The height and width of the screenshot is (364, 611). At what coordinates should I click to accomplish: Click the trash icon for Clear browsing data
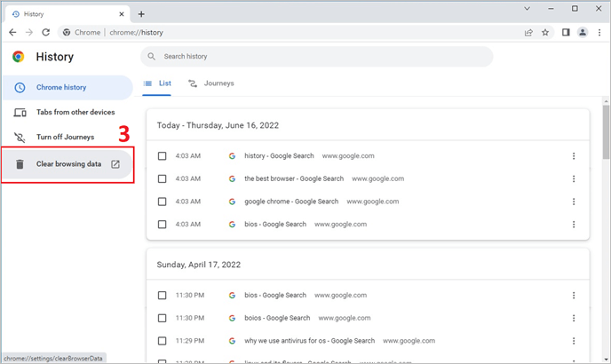click(x=20, y=164)
